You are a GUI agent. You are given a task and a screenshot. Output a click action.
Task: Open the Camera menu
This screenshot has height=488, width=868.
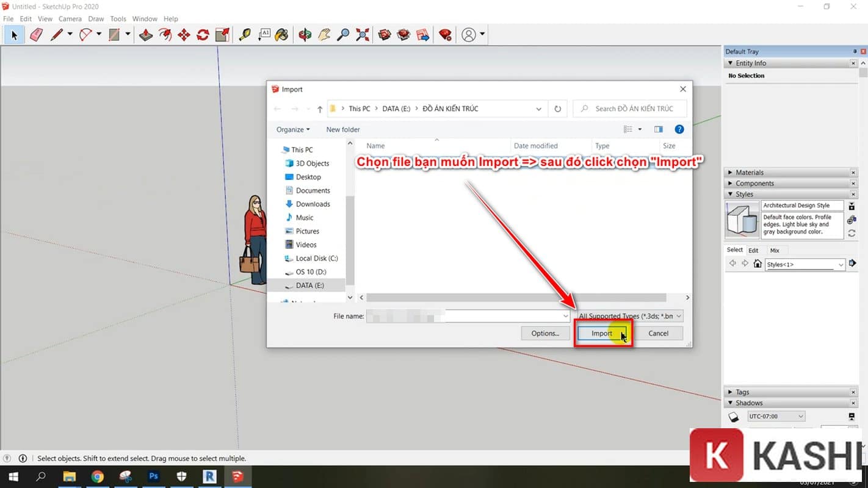point(70,19)
